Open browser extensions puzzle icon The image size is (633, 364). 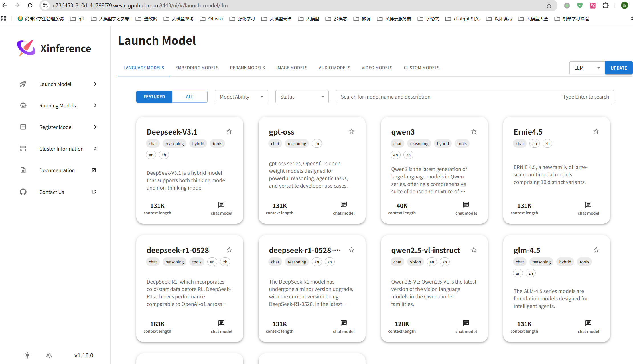pos(606,5)
